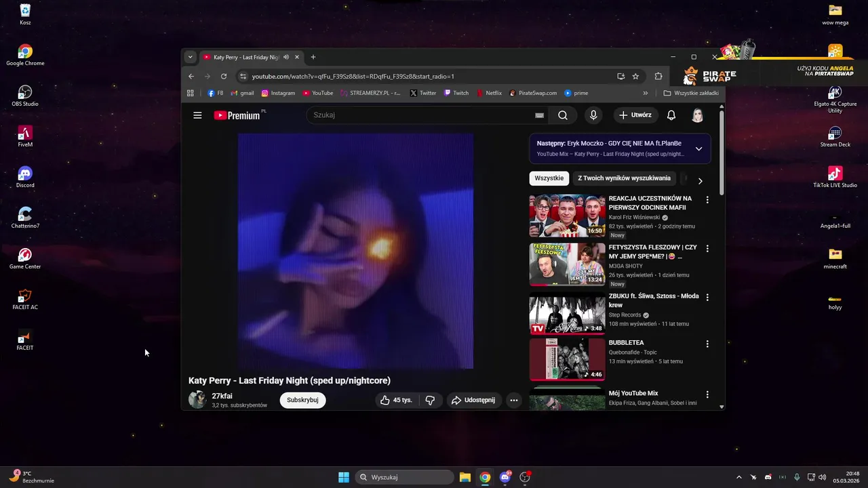
Task: Open the 27kfai channel link
Action: [x=222, y=396]
